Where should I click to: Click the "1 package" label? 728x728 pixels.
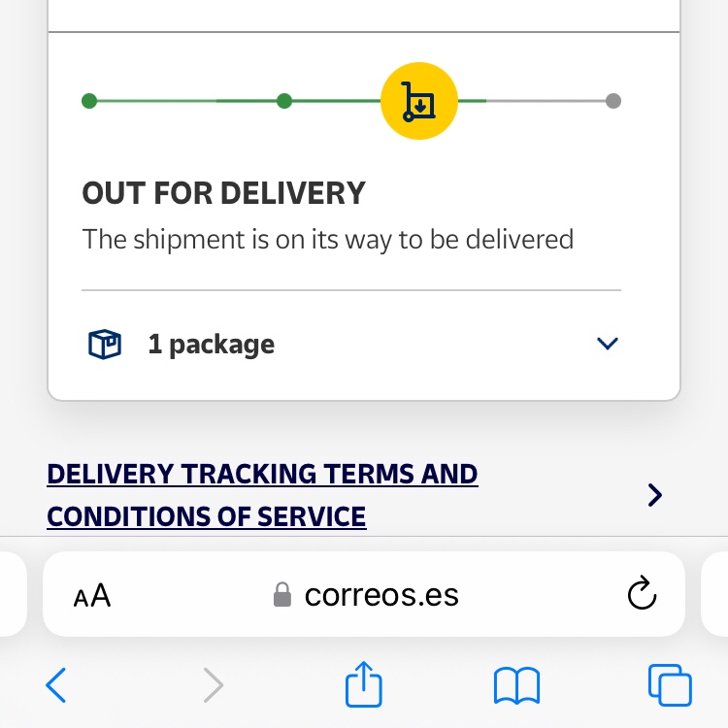tap(211, 345)
